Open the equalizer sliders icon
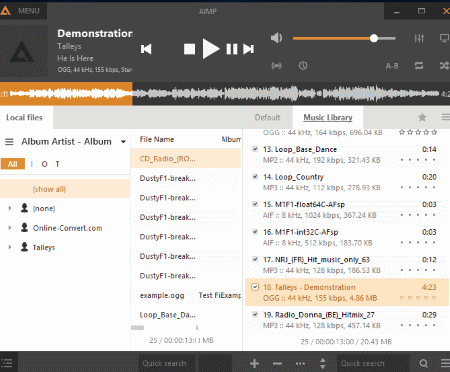This screenshot has width=450, height=372. (419, 38)
